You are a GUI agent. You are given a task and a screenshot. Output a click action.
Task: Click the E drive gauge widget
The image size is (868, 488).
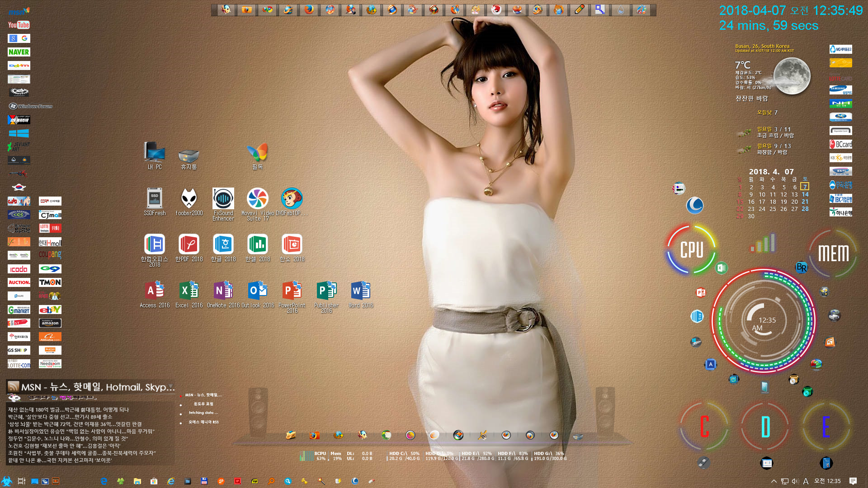[826, 427]
